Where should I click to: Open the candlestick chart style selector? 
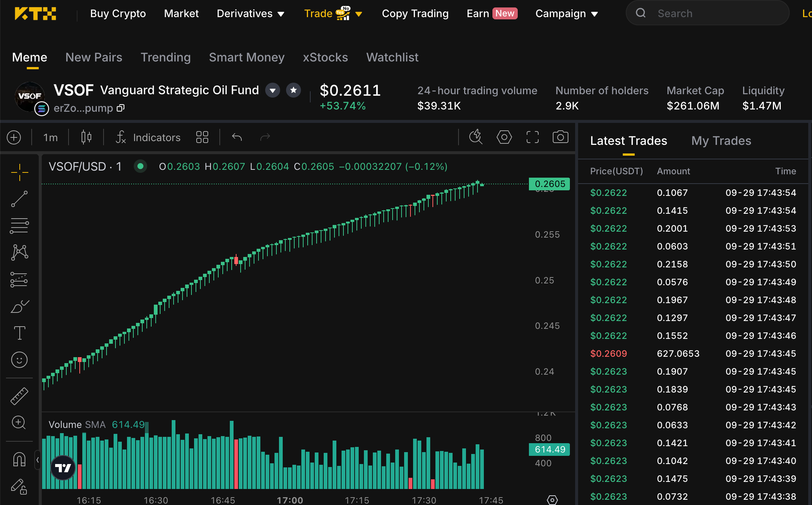(86, 137)
